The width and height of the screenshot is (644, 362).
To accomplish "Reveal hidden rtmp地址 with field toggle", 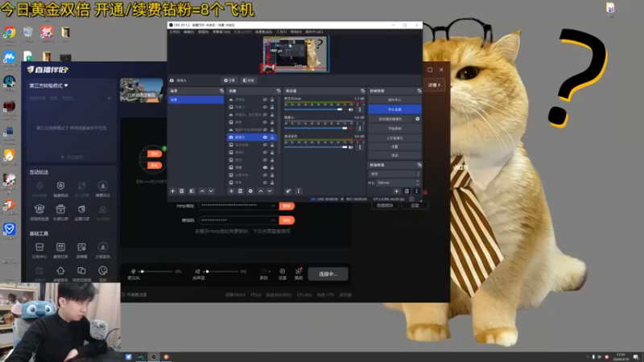I will click(x=273, y=206).
